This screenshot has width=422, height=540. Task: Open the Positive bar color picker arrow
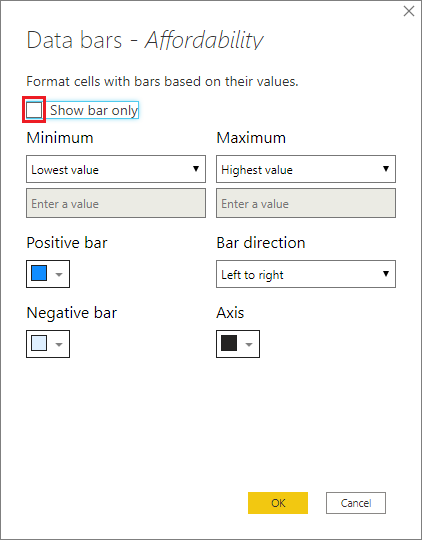tap(59, 274)
